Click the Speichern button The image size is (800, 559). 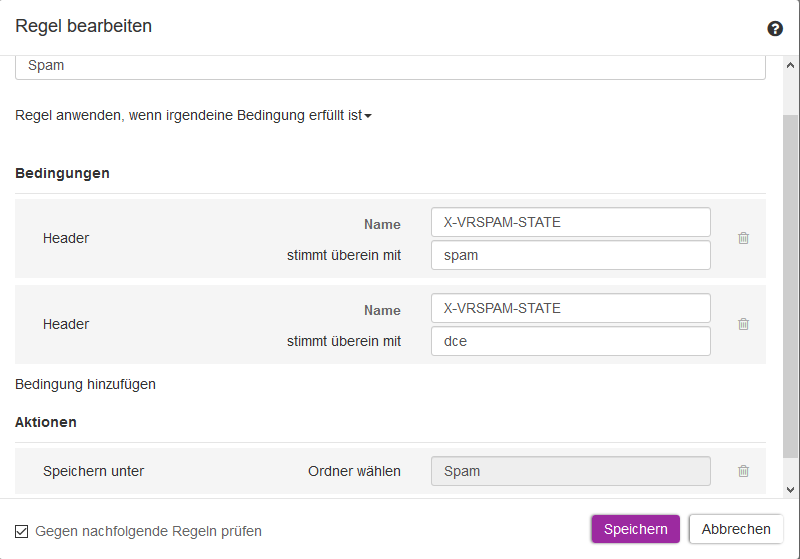click(x=635, y=529)
